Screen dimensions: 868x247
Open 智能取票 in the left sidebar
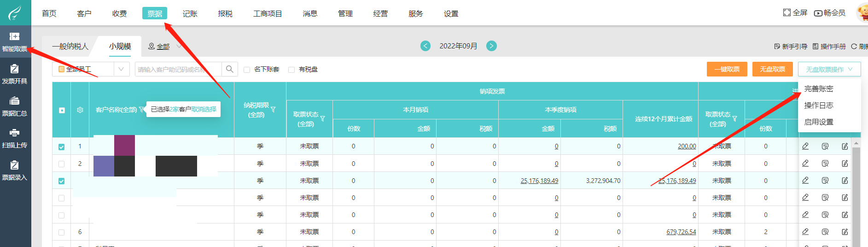[x=15, y=41]
